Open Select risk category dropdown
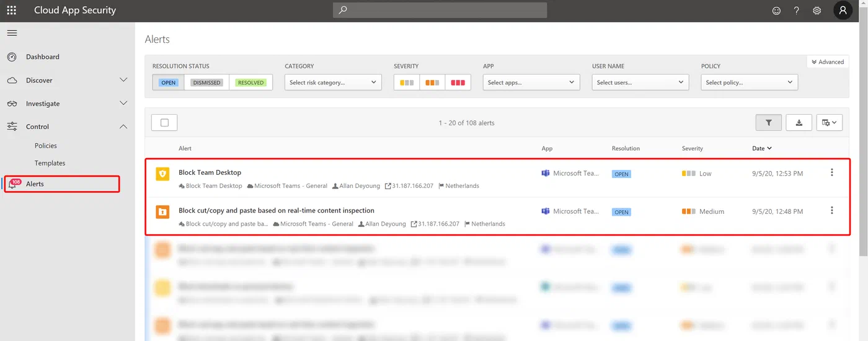The height and width of the screenshot is (341, 868). 333,82
